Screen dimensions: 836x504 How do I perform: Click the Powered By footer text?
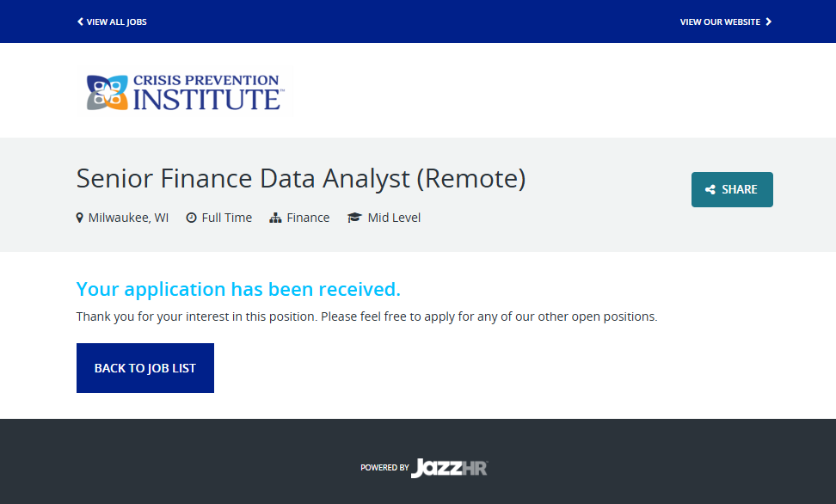pyautogui.click(x=384, y=468)
